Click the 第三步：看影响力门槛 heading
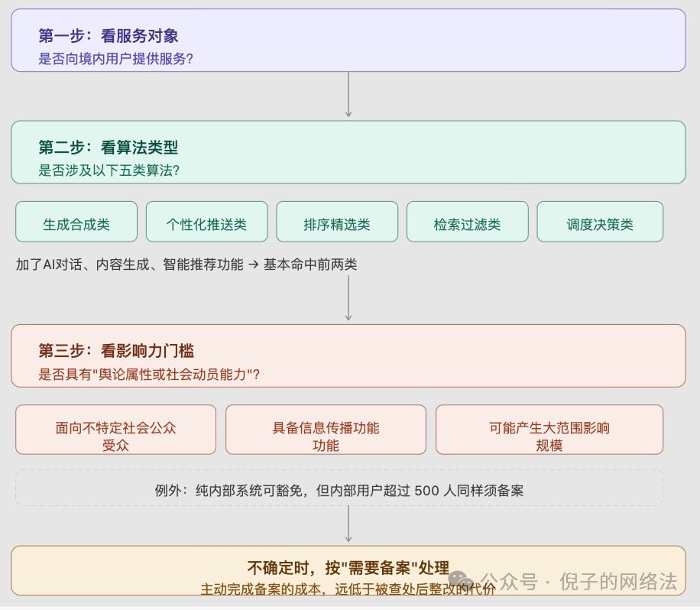 click(x=116, y=351)
